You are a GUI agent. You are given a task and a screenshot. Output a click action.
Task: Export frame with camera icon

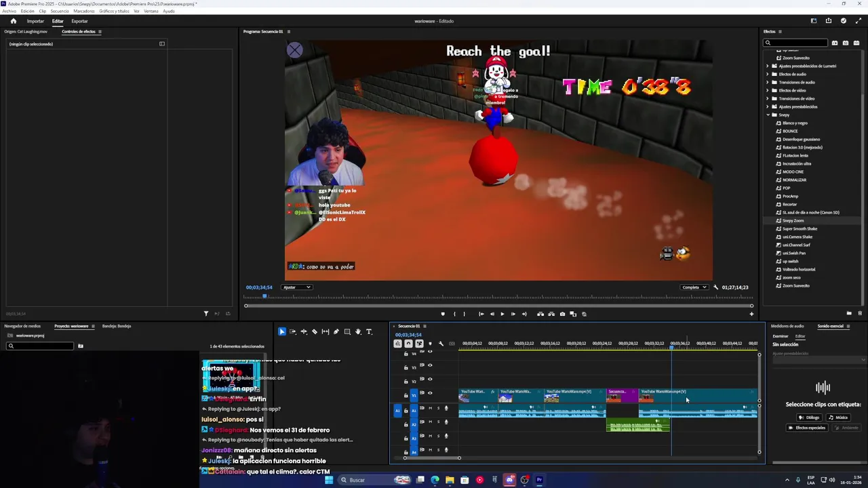(562, 314)
